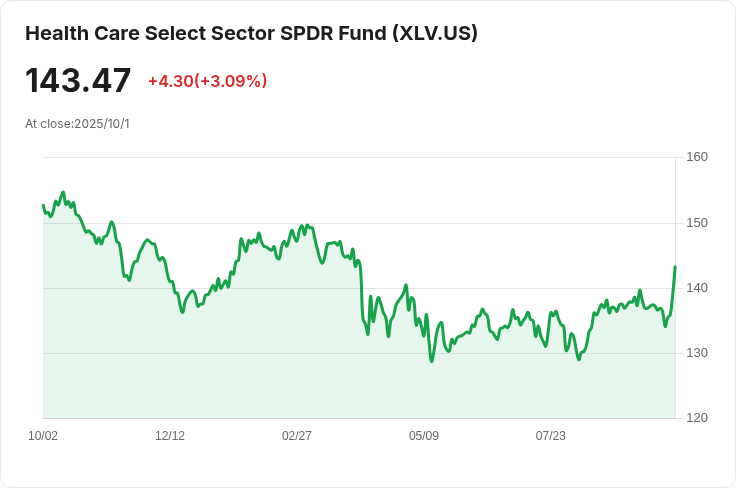
Task: Click the 160 y-axis label
Action: pyautogui.click(x=697, y=157)
